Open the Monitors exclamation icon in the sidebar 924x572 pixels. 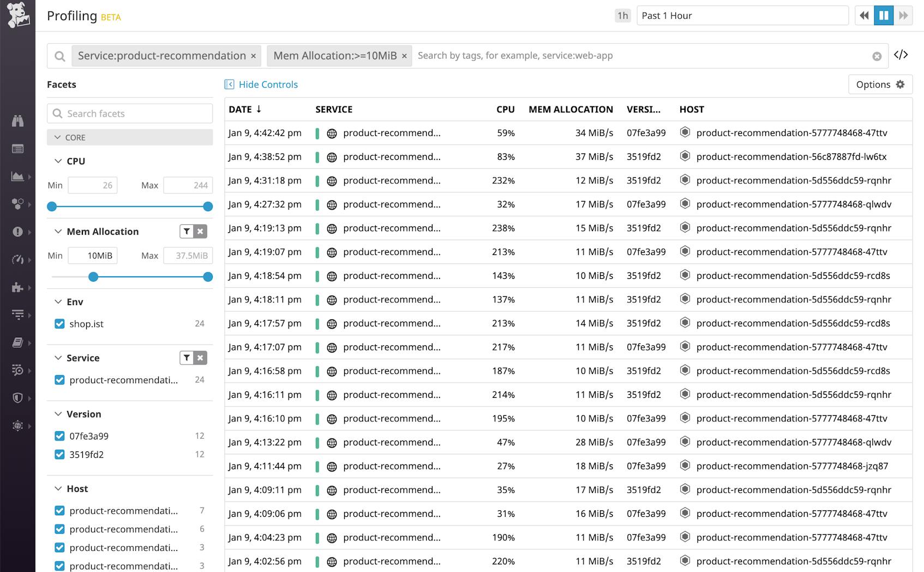(x=18, y=231)
